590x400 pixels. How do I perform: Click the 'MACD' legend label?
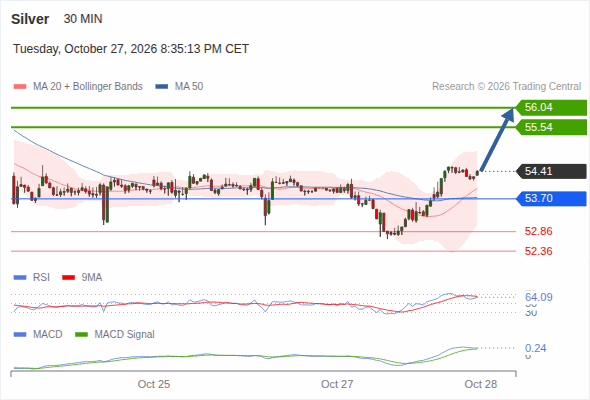(x=48, y=335)
